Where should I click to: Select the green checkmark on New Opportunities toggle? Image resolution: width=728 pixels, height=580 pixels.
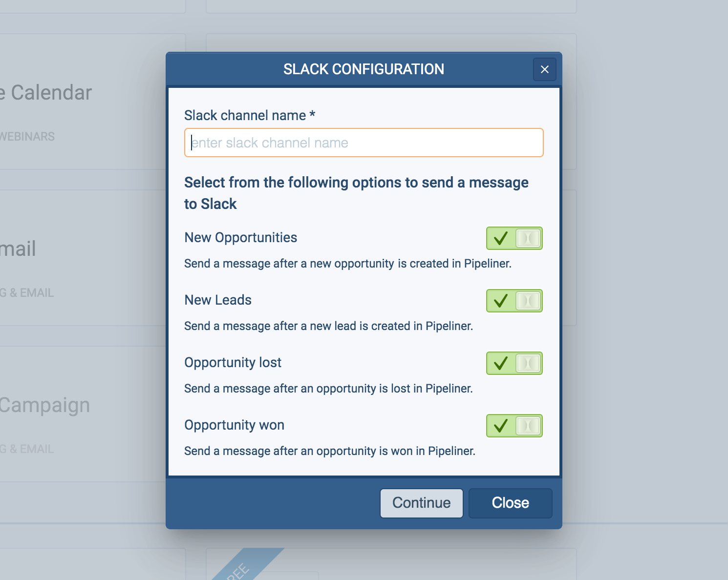[x=500, y=238]
